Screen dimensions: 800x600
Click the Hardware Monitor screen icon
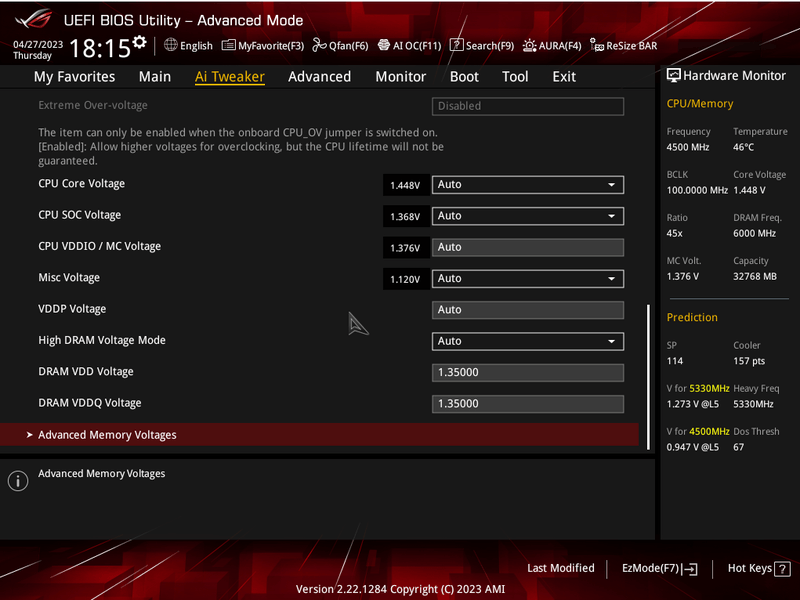pos(673,76)
